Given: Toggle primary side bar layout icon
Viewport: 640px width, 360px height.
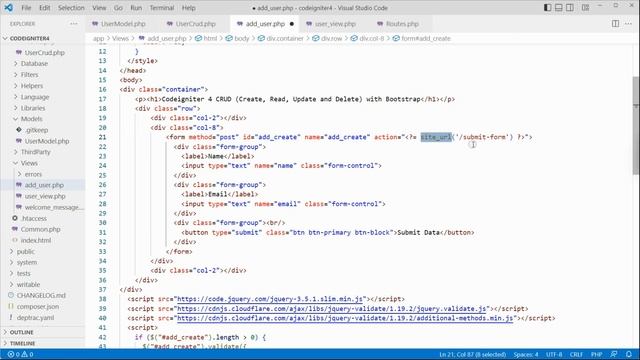Looking at the screenshot, I should click(x=547, y=8).
